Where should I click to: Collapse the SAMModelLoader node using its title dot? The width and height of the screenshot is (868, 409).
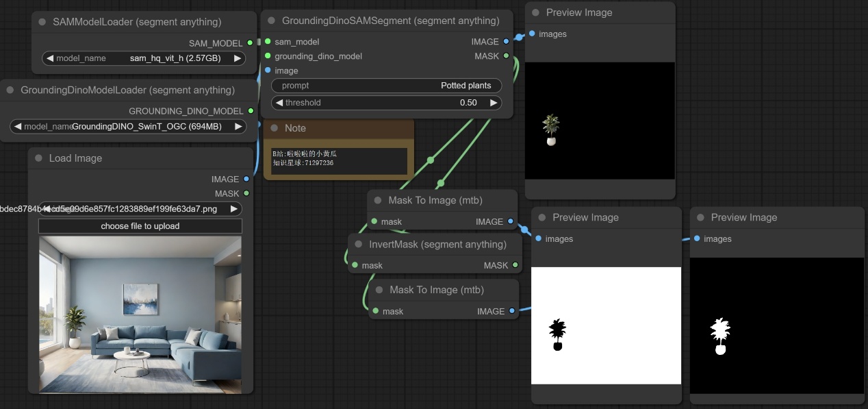[x=43, y=22]
